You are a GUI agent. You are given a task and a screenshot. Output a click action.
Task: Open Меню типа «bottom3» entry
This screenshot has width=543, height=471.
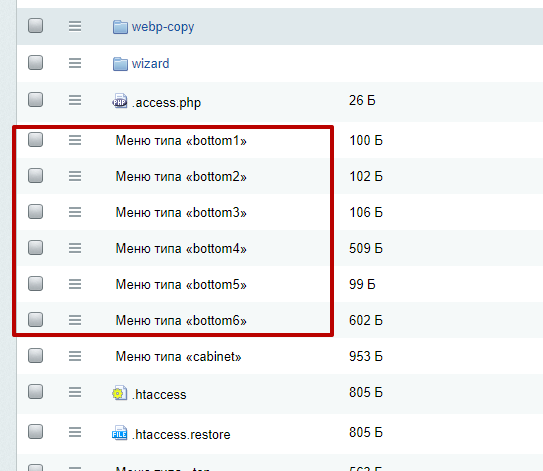click(181, 212)
